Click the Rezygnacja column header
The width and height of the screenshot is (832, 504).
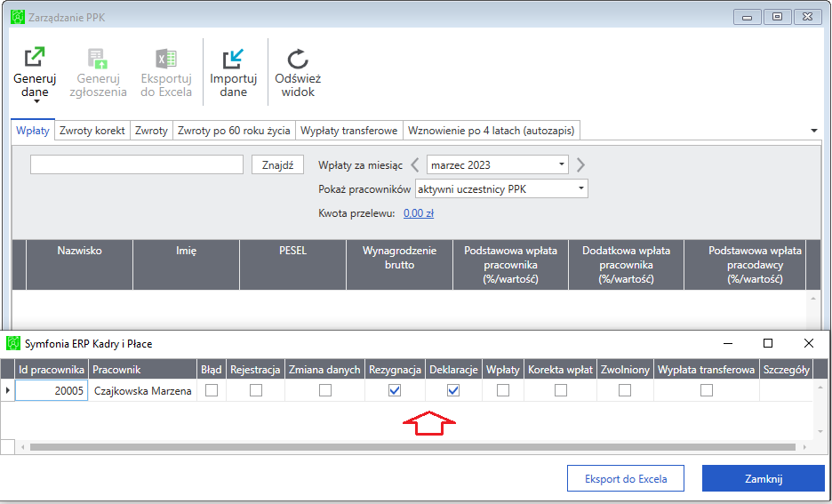(x=395, y=369)
